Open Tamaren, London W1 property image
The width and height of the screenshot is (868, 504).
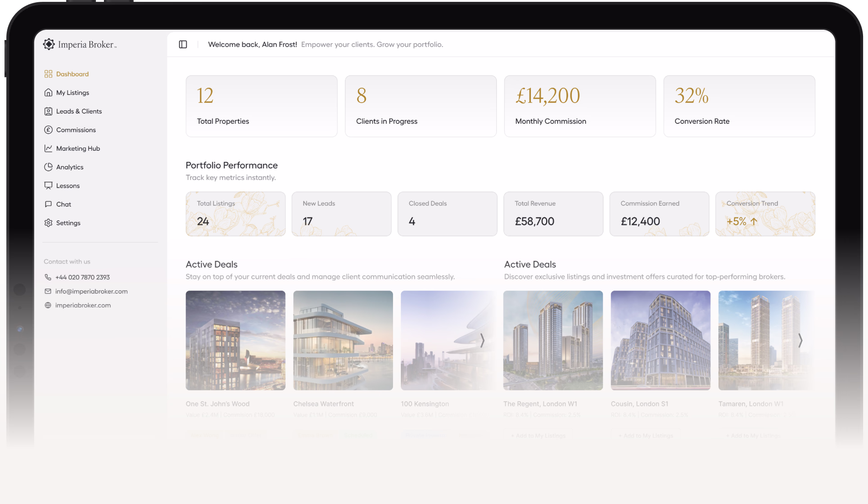(x=766, y=340)
